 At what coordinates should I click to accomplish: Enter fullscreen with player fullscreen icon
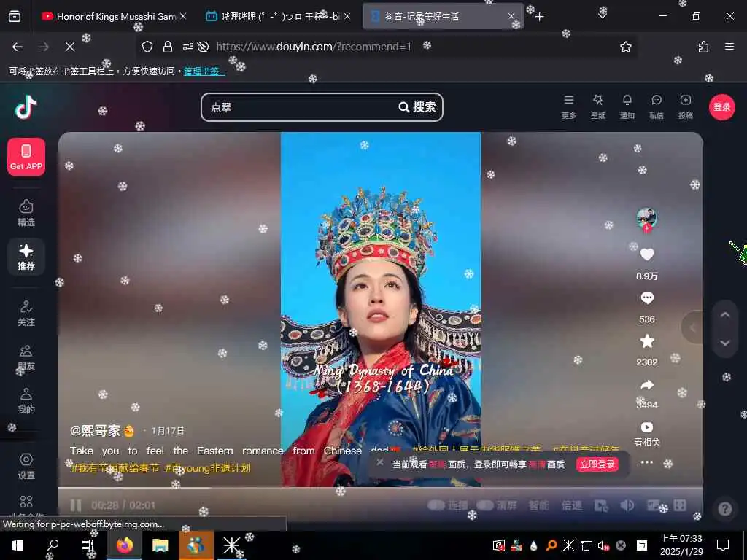[x=680, y=505]
